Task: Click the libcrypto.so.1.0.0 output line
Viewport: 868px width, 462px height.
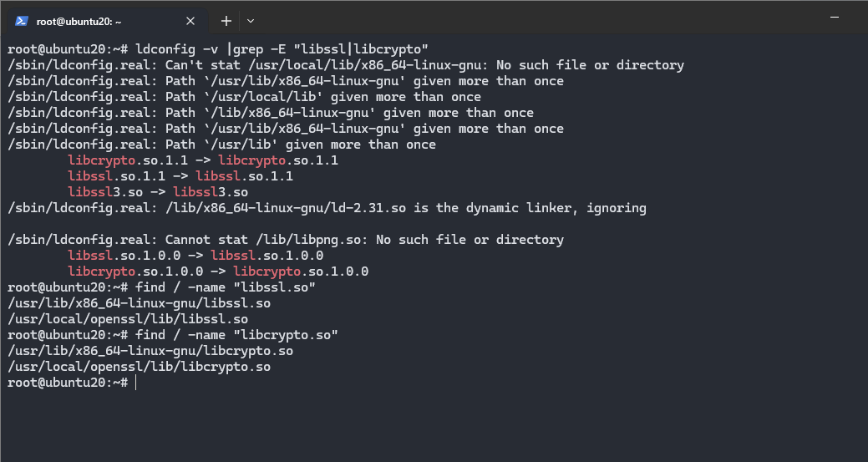Action: click(x=218, y=272)
